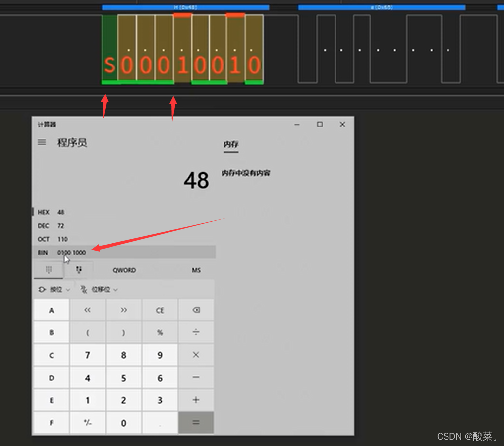Click digit 5 on keypad
The width and height of the screenshot is (504, 446).
pyautogui.click(x=124, y=378)
